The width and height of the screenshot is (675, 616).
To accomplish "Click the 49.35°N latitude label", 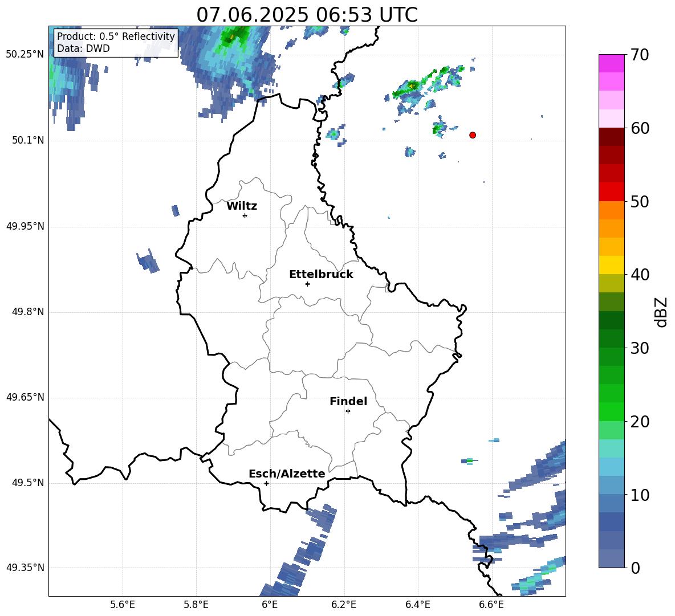I will pyautogui.click(x=25, y=568).
